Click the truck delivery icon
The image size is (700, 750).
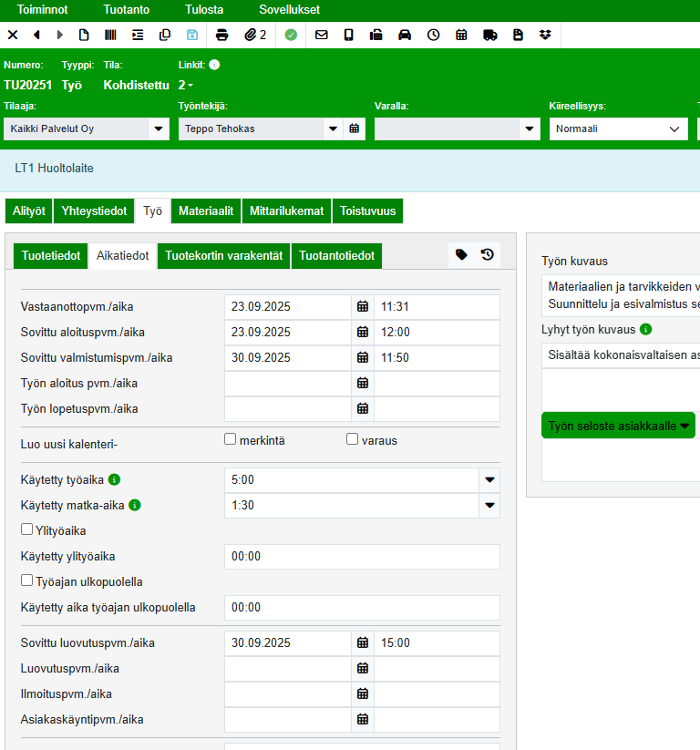point(489,35)
